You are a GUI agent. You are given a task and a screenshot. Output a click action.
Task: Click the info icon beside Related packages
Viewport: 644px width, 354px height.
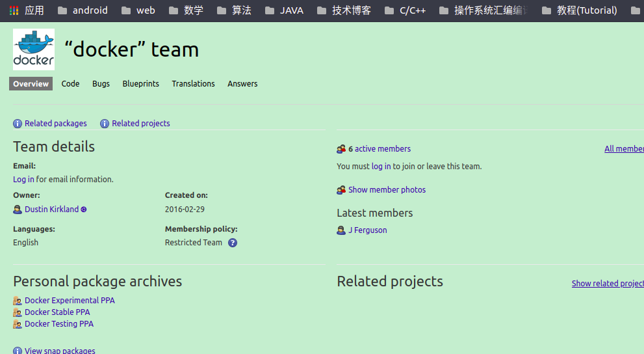point(18,124)
